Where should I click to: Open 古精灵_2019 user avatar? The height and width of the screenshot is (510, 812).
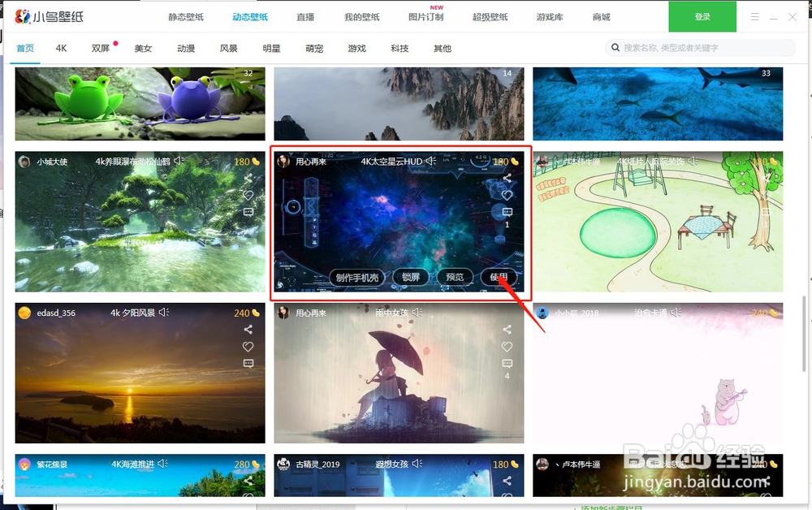coord(283,464)
